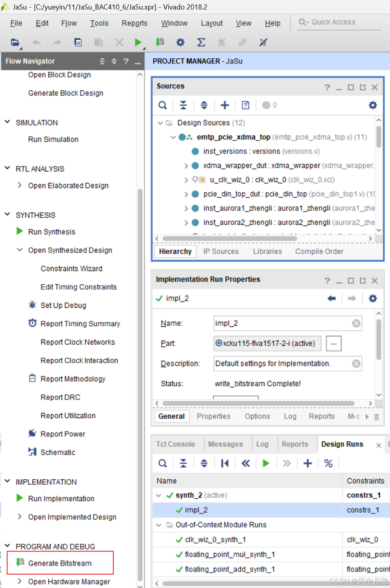Screen dimensions: 390x588
Task: Switch to Messages tab
Action: coord(225,444)
